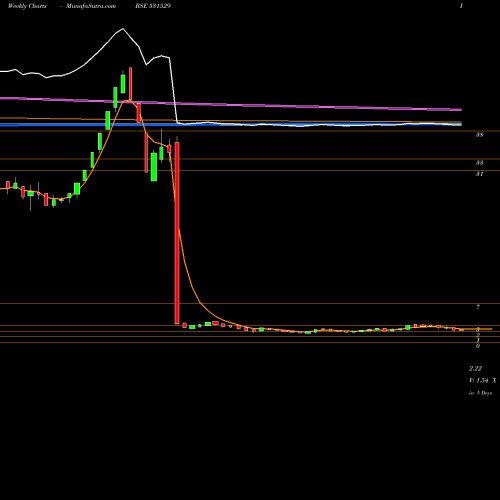Click the 'Weekly Charts' title text
This screenshot has height=500, width=500.
pyautogui.click(x=27, y=6)
